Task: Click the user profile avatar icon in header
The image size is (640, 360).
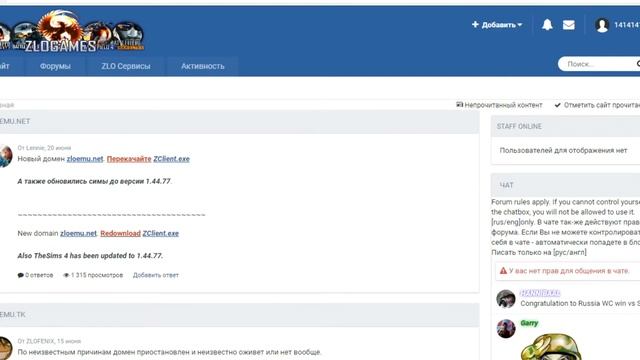Action: [602, 25]
